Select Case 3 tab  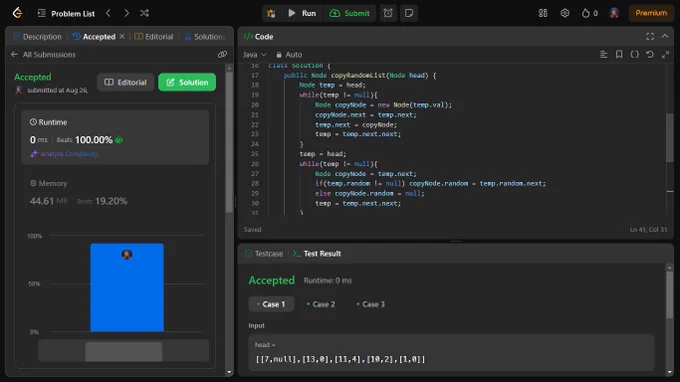click(371, 304)
